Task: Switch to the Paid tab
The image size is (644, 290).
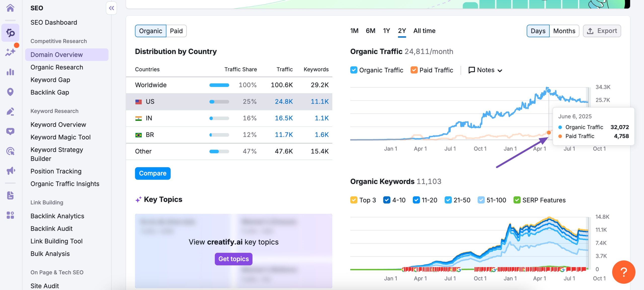Action: (176, 31)
